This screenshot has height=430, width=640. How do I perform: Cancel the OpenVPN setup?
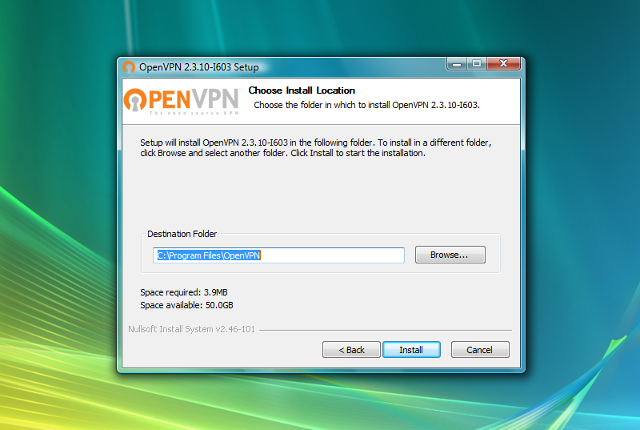[480, 350]
